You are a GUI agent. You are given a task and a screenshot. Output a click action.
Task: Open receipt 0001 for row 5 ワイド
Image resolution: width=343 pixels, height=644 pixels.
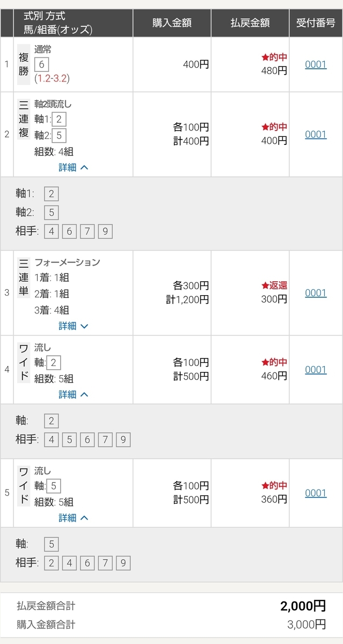click(x=316, y=493)
